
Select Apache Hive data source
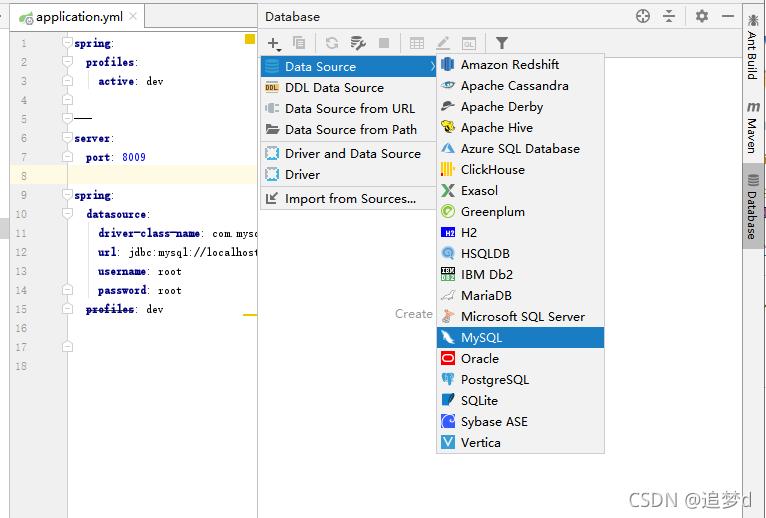tap(520, 128)
